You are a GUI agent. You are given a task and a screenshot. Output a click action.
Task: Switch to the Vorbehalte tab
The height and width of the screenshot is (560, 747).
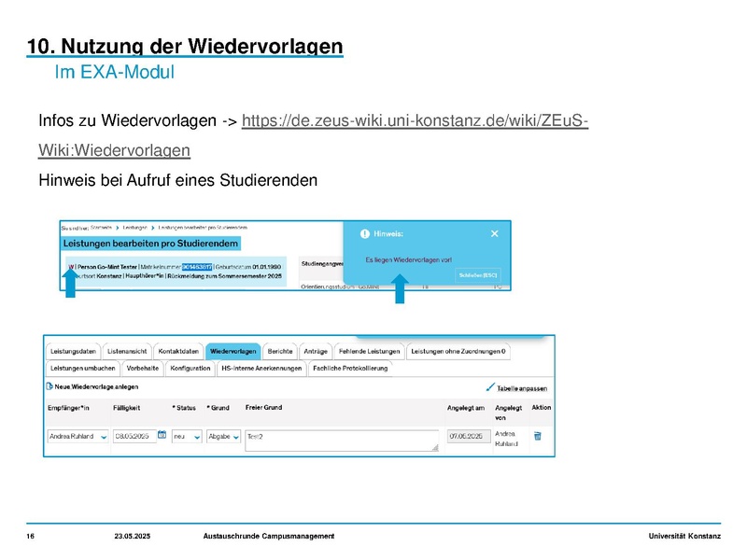(143, 369)
